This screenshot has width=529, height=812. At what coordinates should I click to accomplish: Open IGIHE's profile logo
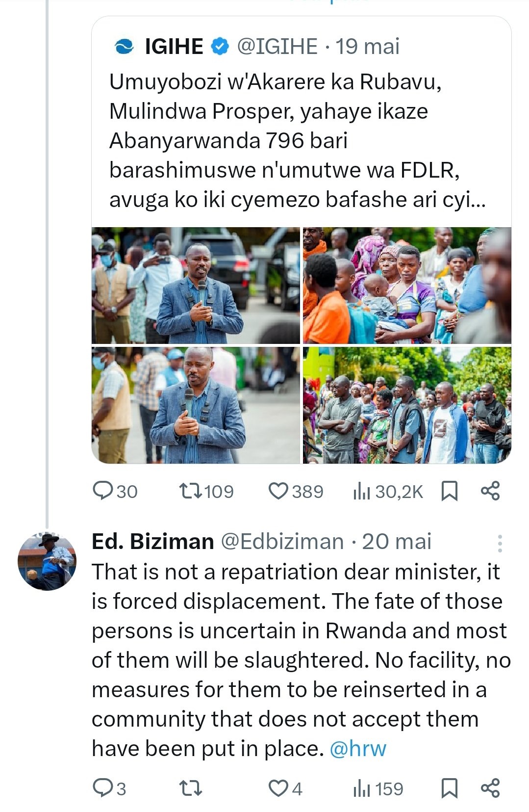[x=124, y=47]
